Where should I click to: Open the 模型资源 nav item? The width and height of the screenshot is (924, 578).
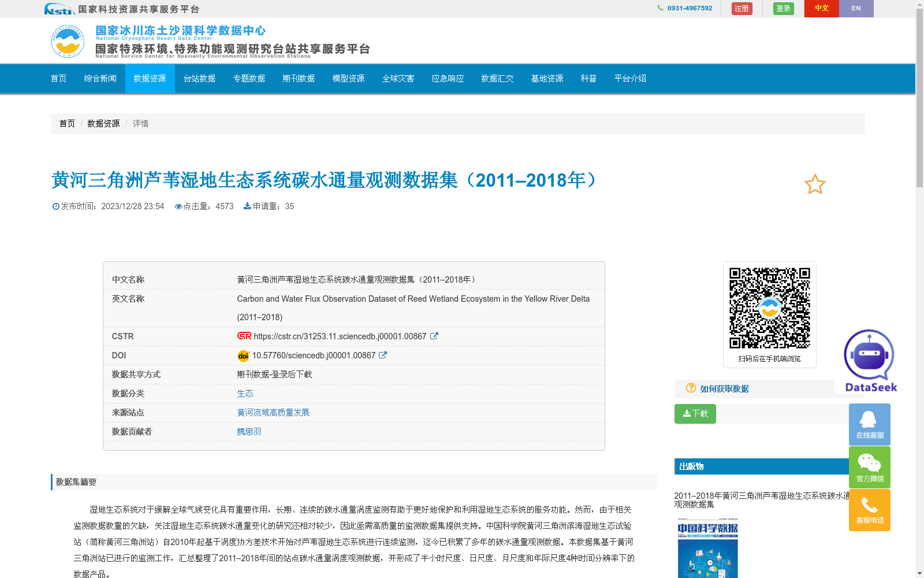pyautogui.click(x=349, y=79)
